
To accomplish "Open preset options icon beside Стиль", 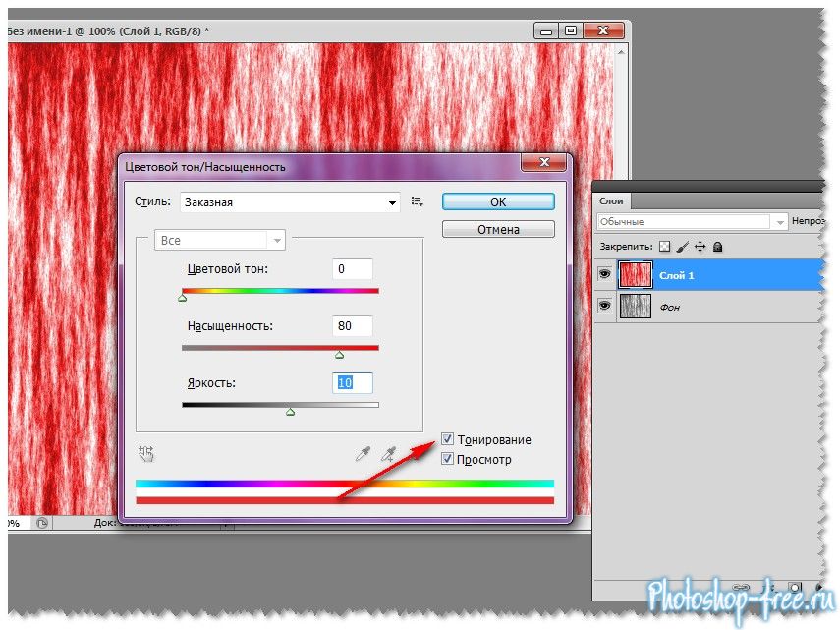I will 418,201.
